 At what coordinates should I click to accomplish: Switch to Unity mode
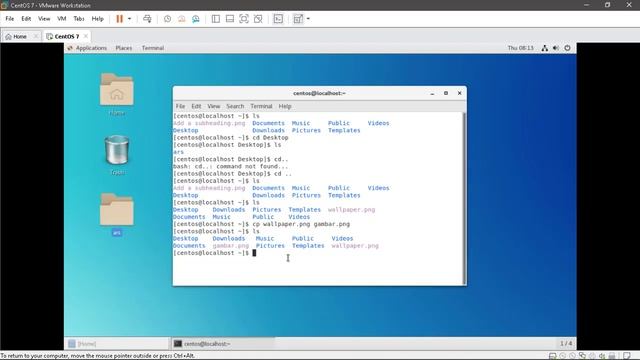tap(258, 19)
